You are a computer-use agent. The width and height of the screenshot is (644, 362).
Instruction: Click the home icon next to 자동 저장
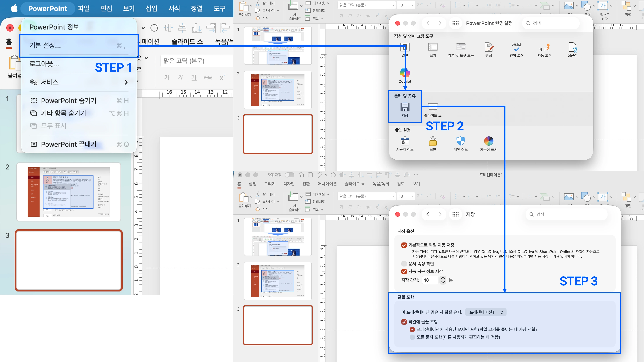[x=301, y=175]
